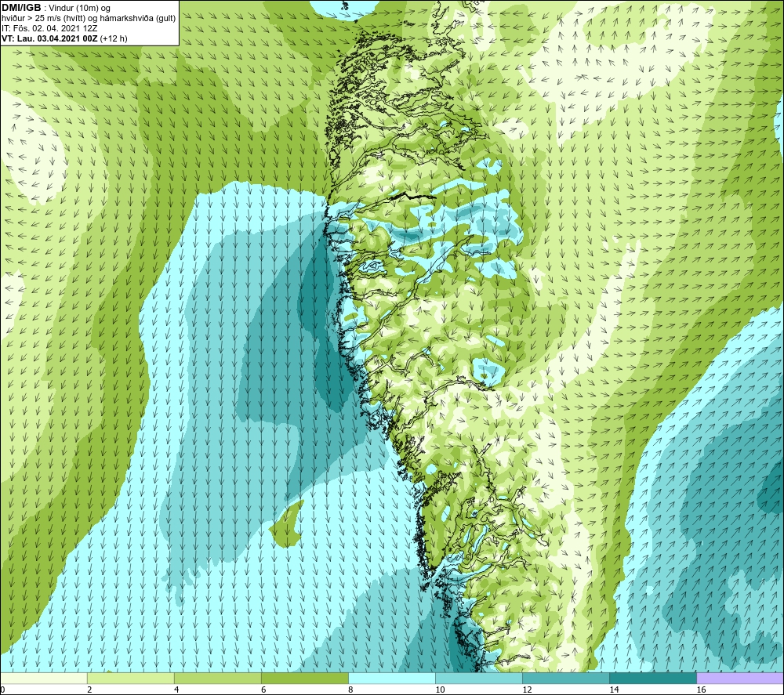Click the scale label '6' under the color bar
The height and width of the screenshot is (695, 784).
pyautogui.click(x=263, y=690)
